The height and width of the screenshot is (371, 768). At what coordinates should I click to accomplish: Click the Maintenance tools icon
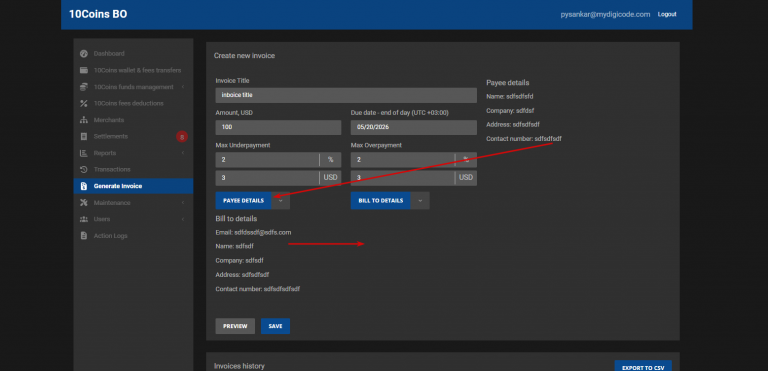pyautogui.click(x=84, y=202)
